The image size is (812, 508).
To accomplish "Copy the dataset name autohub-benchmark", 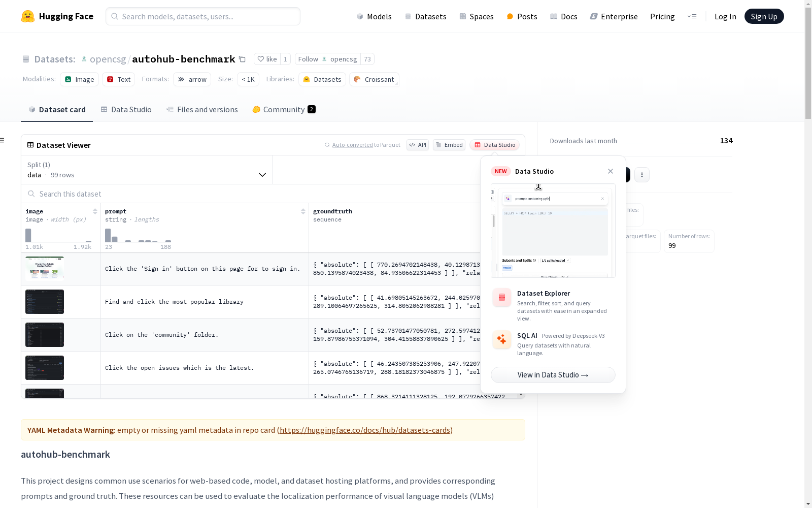I will 242,59.
